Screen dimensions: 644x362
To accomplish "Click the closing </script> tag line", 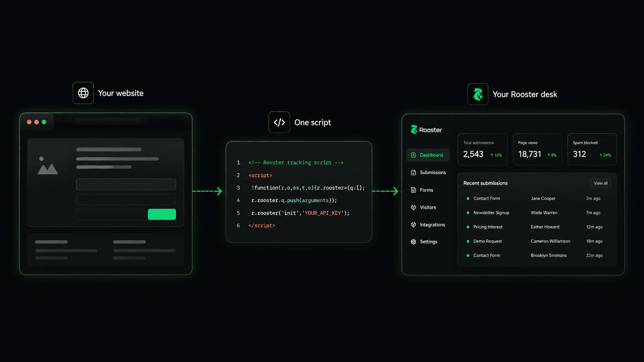I will click(262, 225).
